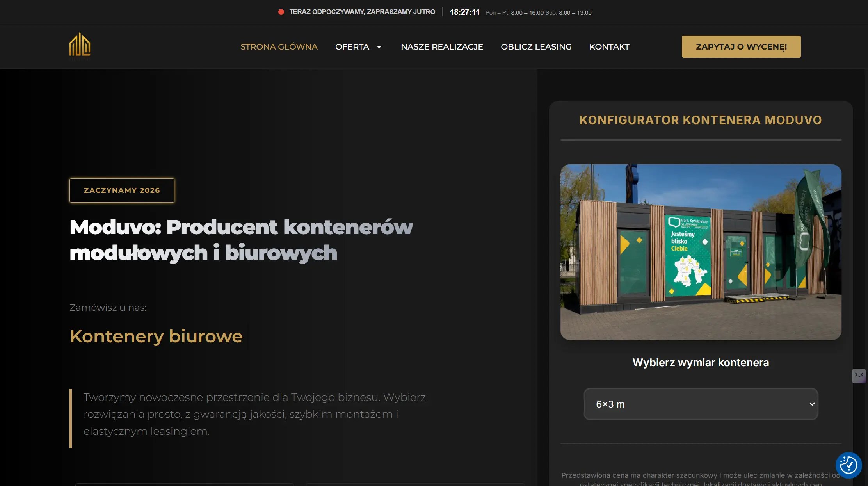
Task: Click the price disclaimer text
Action: 701,479
